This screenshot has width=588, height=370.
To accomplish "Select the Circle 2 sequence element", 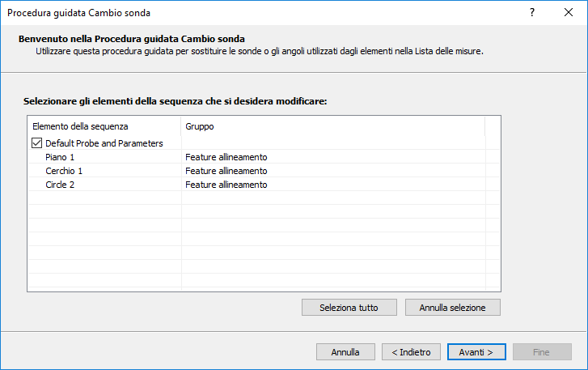I will [x=61, y=185].
